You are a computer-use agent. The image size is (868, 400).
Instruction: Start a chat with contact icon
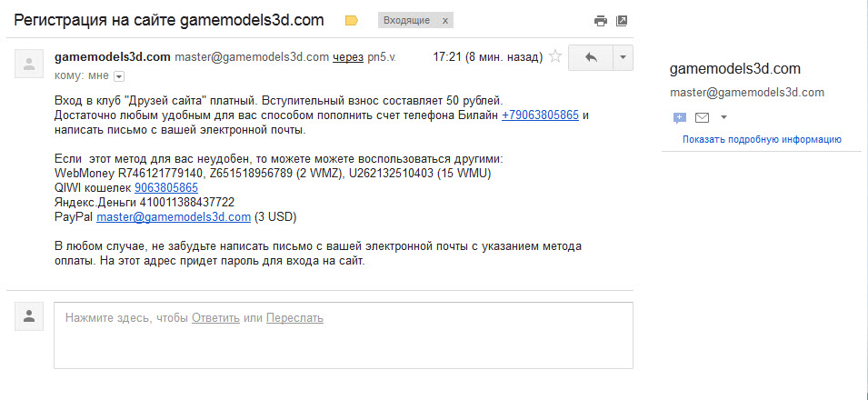(x=680, y=117)
